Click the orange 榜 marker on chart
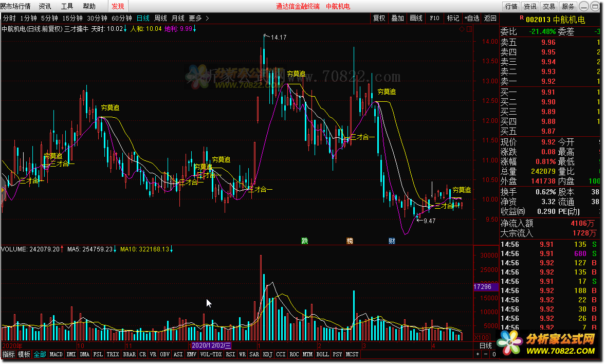This screenshot has height=364, width=605. tap(350, 241)
